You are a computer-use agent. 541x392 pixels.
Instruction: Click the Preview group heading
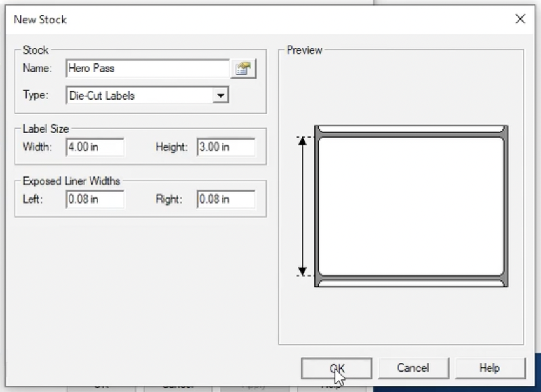click(x=304, y=50)
